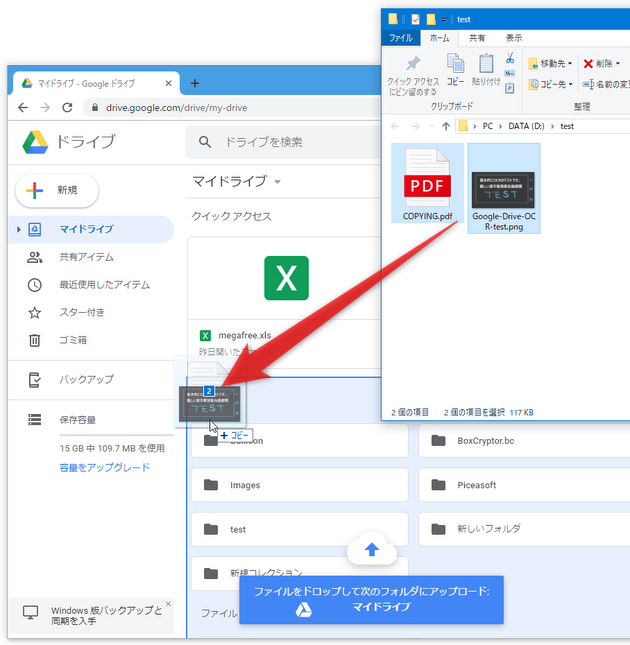
Task: Click the New (新規) button in Drive
Action: (57, 190)
